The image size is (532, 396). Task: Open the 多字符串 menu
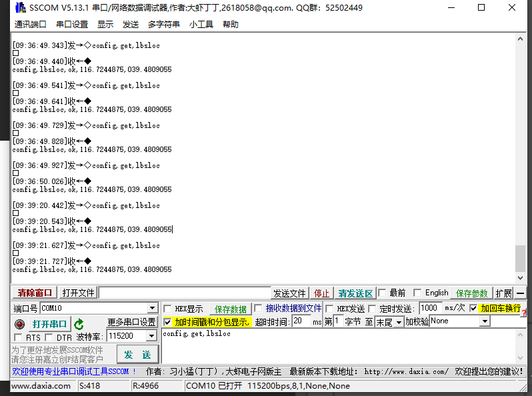pyautogui.click(x=164, y=25)
